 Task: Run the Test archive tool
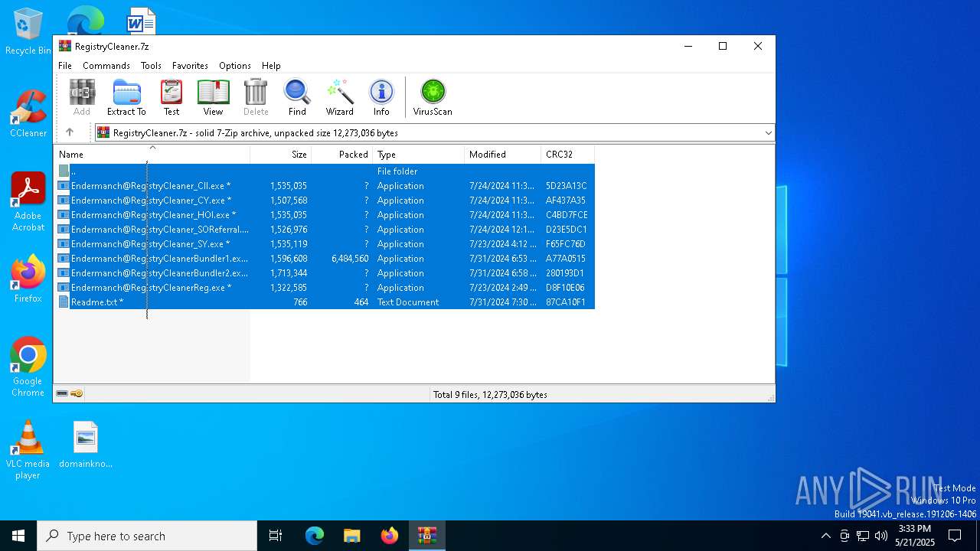pyautogui.click(x=171, y=97)
